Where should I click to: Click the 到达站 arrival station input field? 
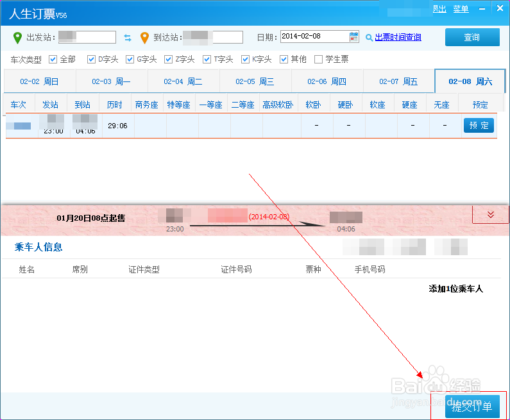pos(213,37)
